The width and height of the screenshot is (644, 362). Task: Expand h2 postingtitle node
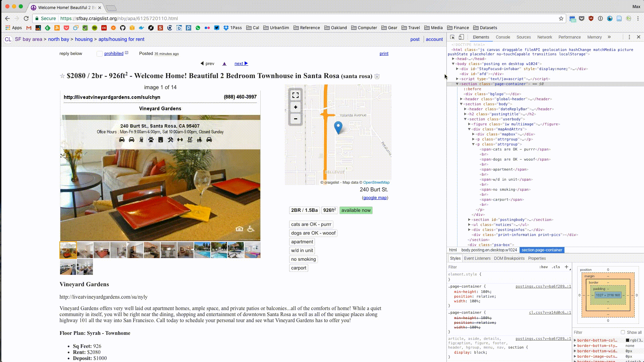(x=465, y=114)
